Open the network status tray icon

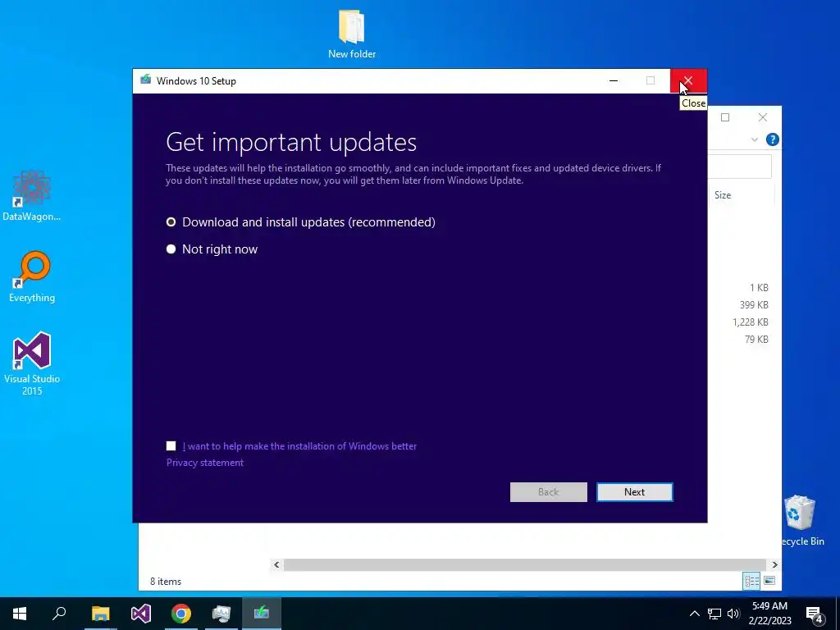714,614
